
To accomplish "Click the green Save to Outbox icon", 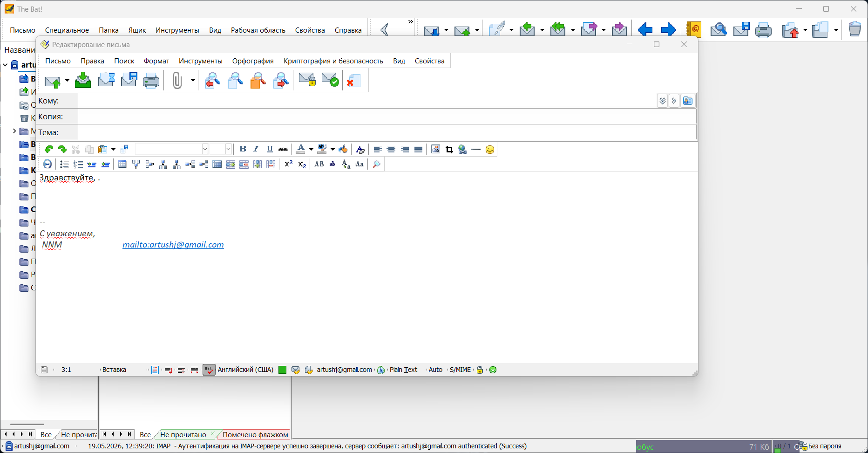I will coord(83,80).
